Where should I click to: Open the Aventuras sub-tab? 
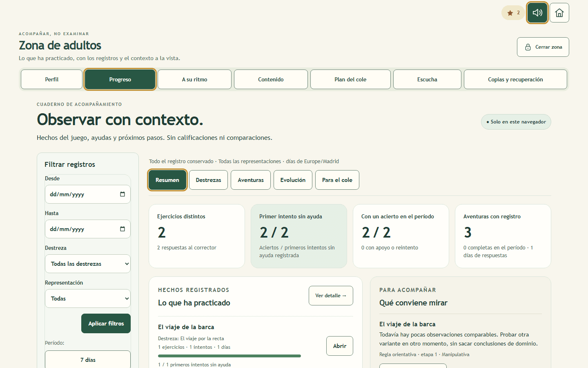(x=251, y=180)
